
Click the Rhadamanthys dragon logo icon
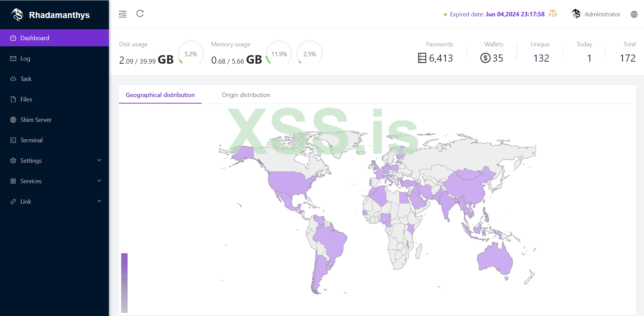[17, 15]
